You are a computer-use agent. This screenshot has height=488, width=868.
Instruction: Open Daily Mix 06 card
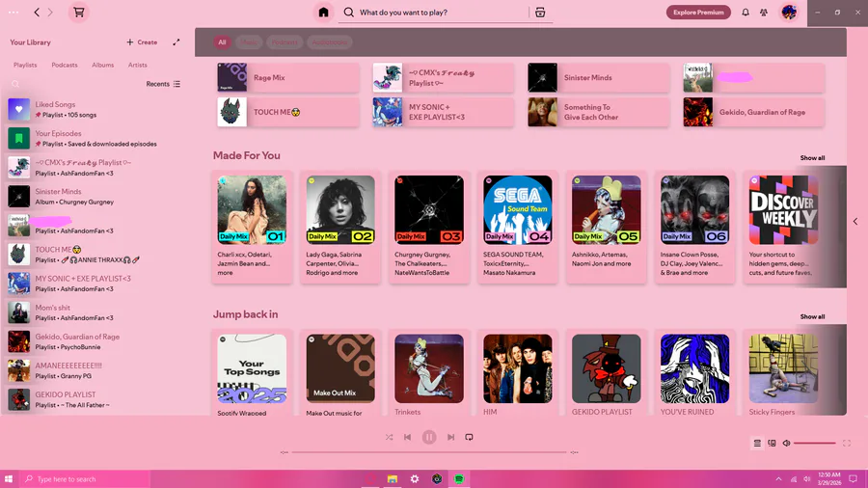694,227
